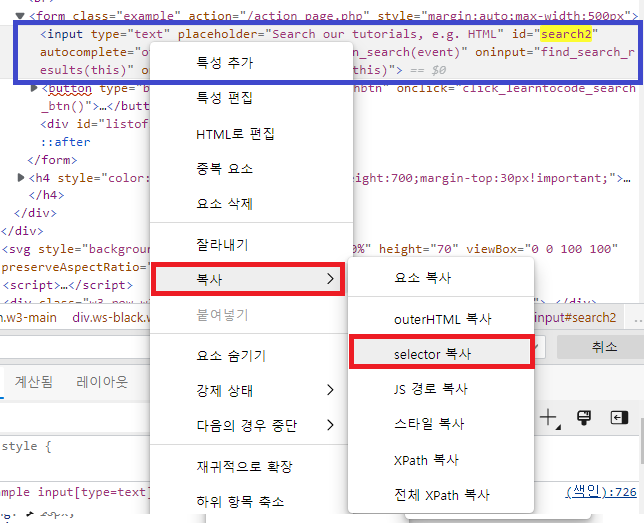Viewport: 644px width, 523px height.
Task: Select the '<script>…</script>' row
Action: pyautogui.click(x=68, y=285)
